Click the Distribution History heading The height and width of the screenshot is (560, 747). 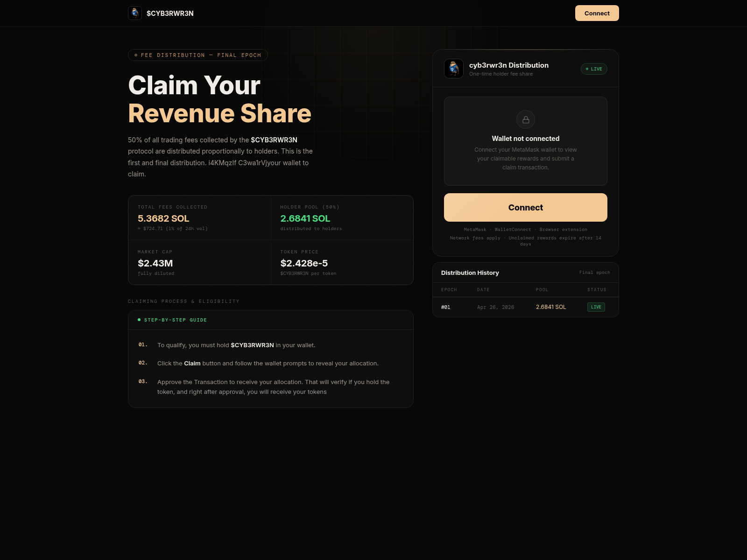tap(470, 273)
